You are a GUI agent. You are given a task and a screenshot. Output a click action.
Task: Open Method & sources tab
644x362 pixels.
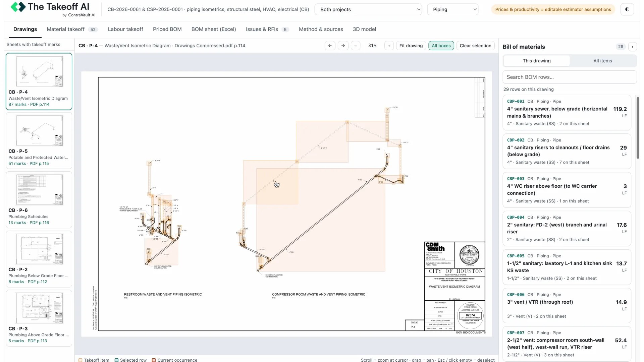321,29
